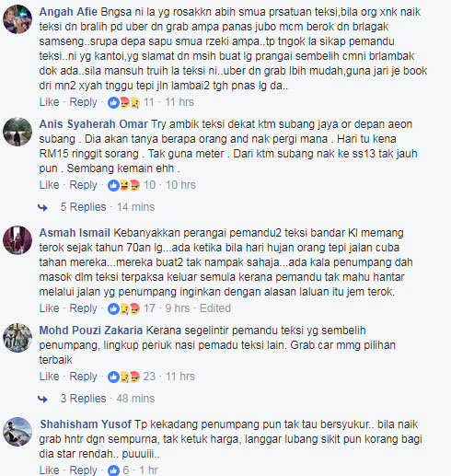View edit history via Edited label

coord(215,308)
